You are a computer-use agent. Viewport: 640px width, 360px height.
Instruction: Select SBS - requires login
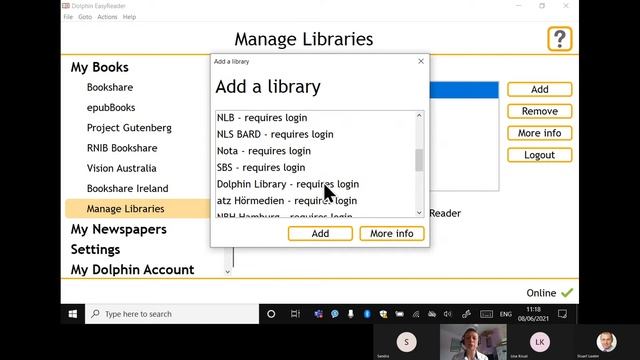[315, 168]
